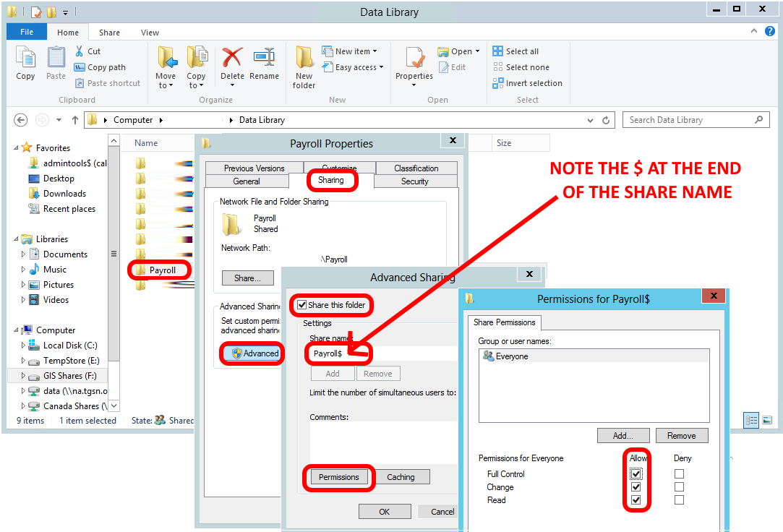
Task: Switch to the Share ribbon tab
Action: [x=109, y=32]
